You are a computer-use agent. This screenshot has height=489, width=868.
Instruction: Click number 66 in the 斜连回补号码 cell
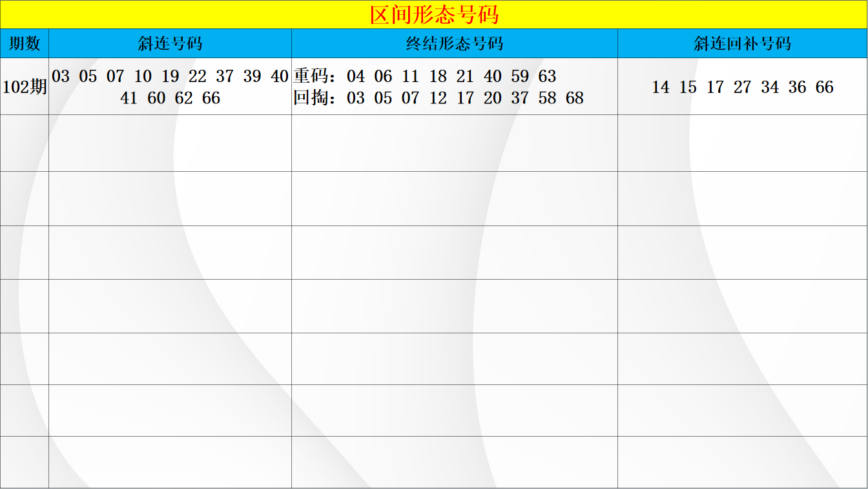click(x=825, y=87)
